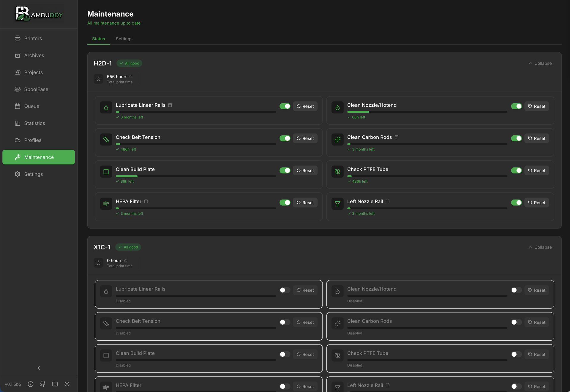Collapse the H2D-1 printer section
Image resolution: width=570 pixels, height=392 pixels.
pos(540,63)
